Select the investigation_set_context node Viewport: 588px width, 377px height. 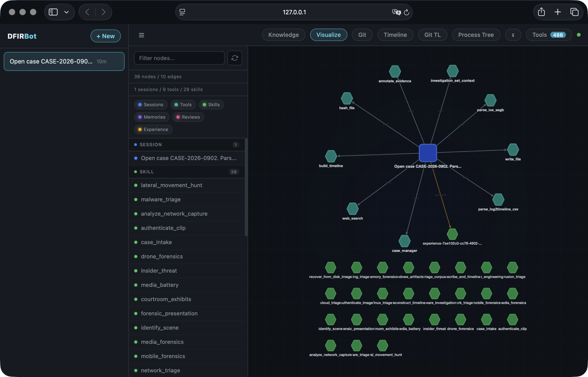[452, 71]
